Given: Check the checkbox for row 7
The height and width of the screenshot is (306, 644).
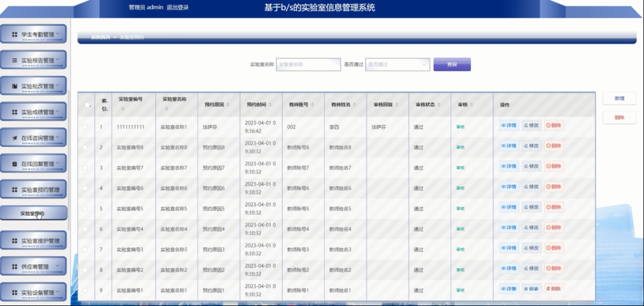Looking at the screenshot, I should click(x=85, y=250).
